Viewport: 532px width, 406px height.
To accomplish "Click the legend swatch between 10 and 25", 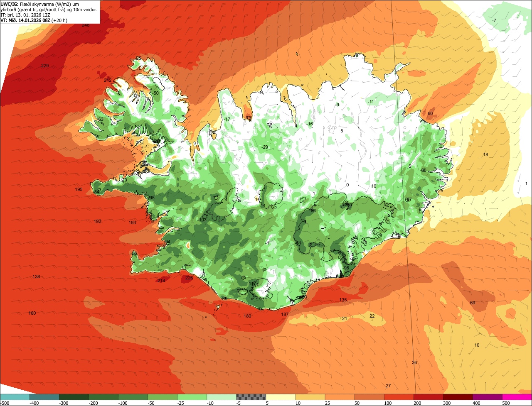I will tap(310, 397).
